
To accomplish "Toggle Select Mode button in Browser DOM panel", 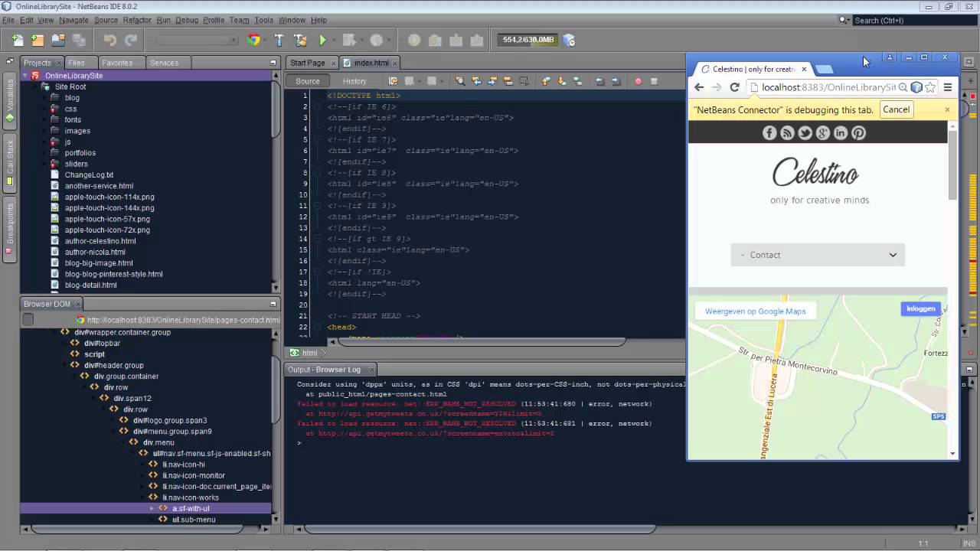I will (x=28, y=320).
